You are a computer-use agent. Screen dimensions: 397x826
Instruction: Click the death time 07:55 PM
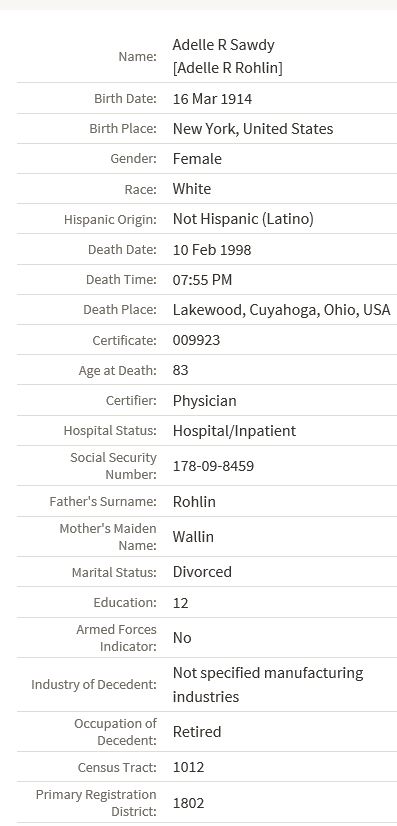click(202, 280)
